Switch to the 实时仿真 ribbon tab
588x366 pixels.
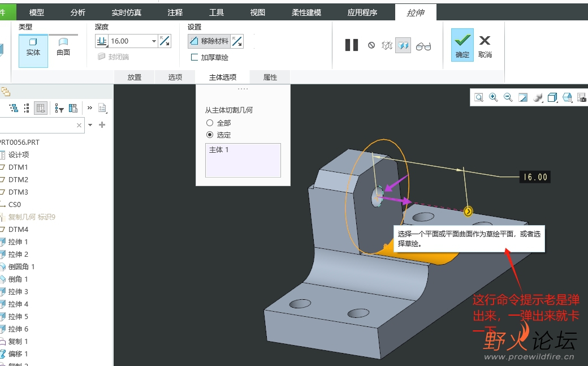(x=127, y=12)
